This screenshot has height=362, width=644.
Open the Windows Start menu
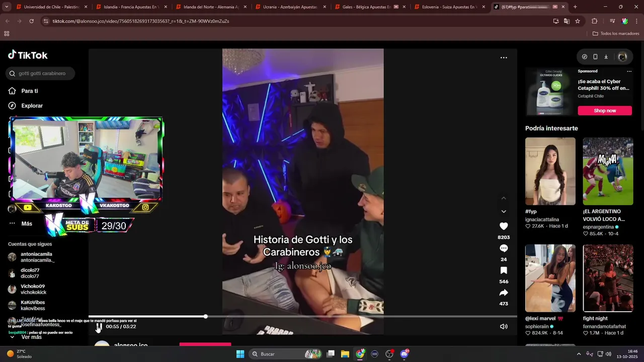click(240, 354)
